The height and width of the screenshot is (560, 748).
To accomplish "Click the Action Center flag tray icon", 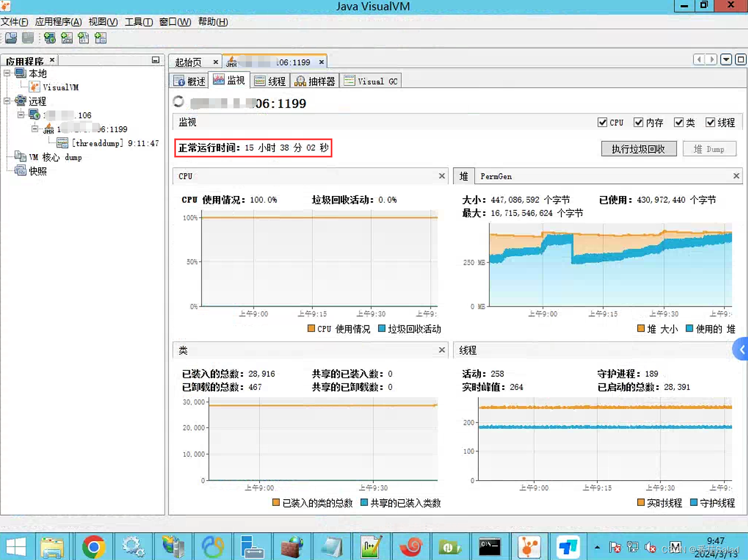I will point(615,547).
